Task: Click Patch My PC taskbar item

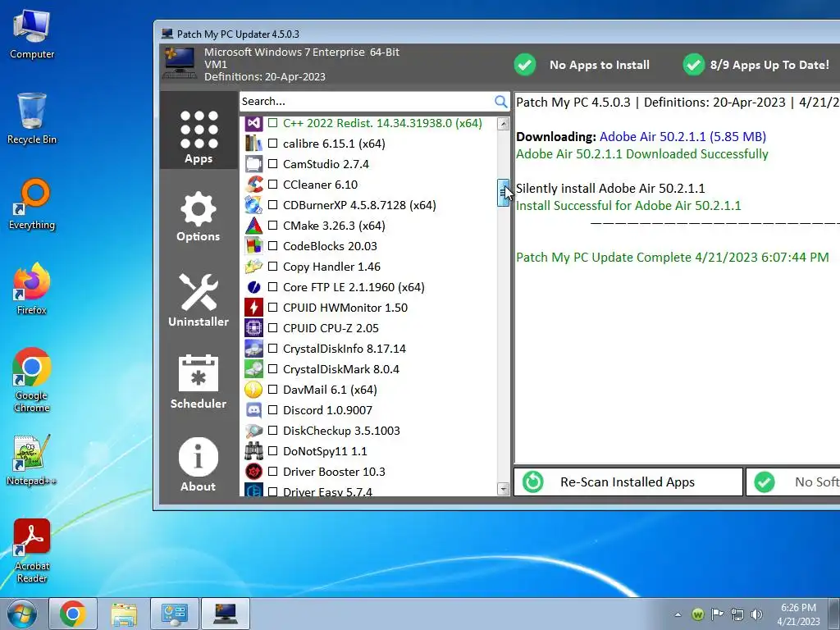Action: [226, 614]
